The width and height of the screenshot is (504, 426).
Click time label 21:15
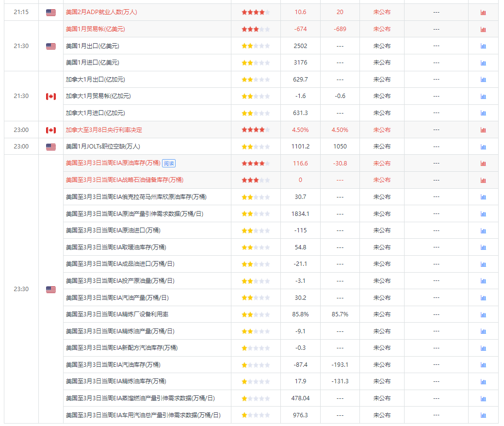pos(21,12)
